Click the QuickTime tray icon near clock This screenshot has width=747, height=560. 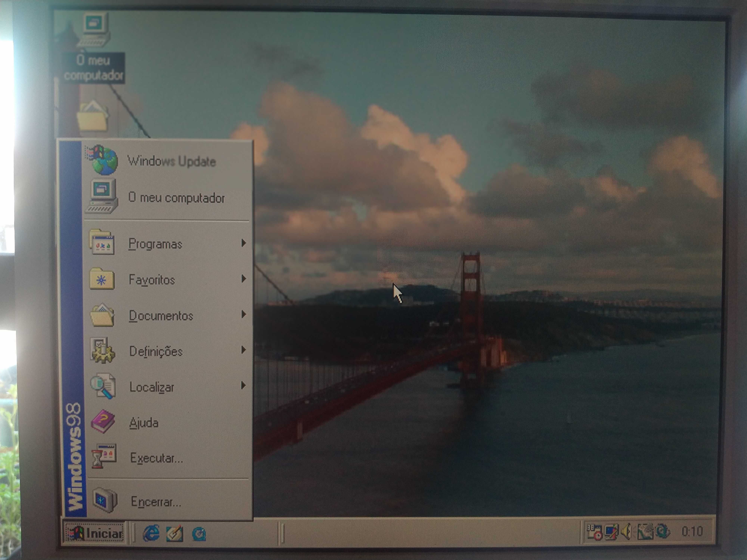tap(663, 531)
